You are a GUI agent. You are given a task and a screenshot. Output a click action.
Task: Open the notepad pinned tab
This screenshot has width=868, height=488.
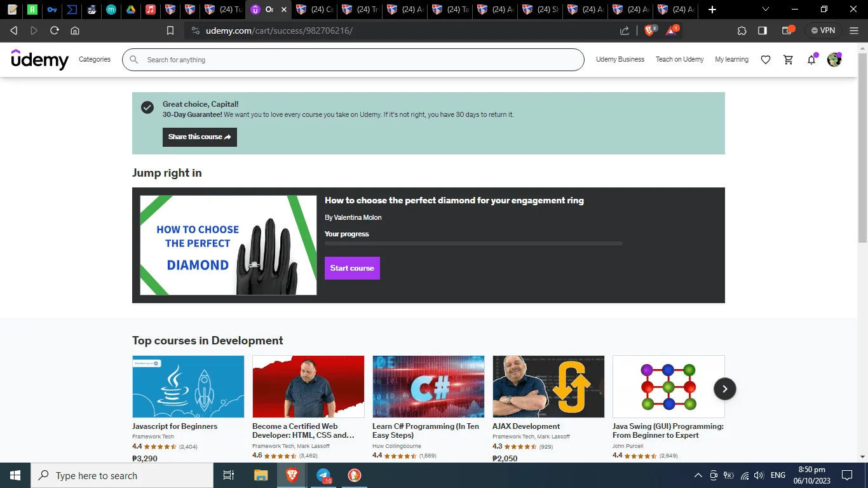(12, 10)
